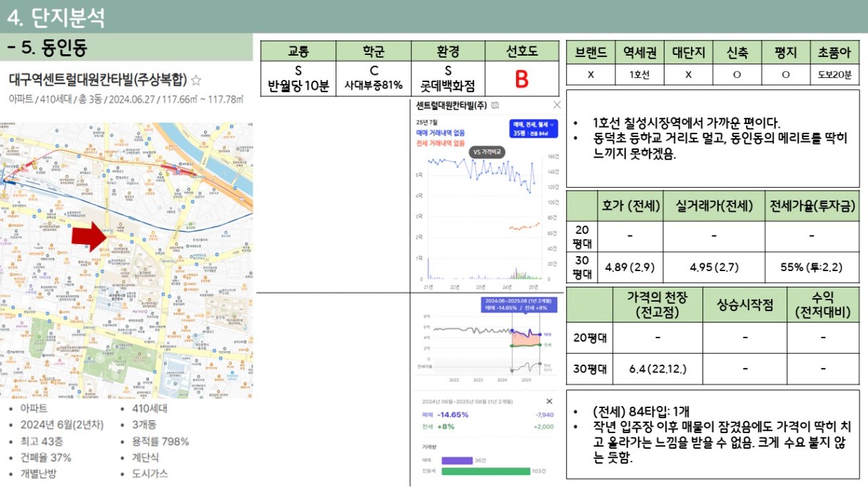Click the 25년 7월 date label
The width and height of the screenshot is (868, 488).
426,123
